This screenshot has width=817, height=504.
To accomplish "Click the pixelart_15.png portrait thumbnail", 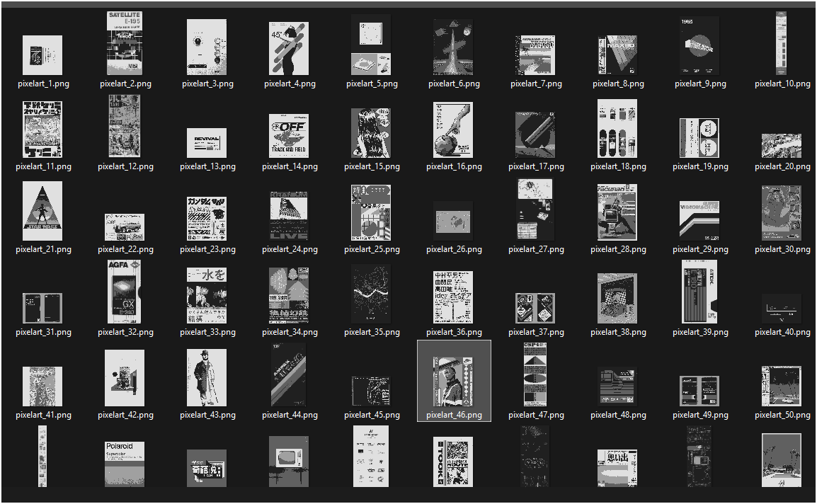I will pos(371,133).
